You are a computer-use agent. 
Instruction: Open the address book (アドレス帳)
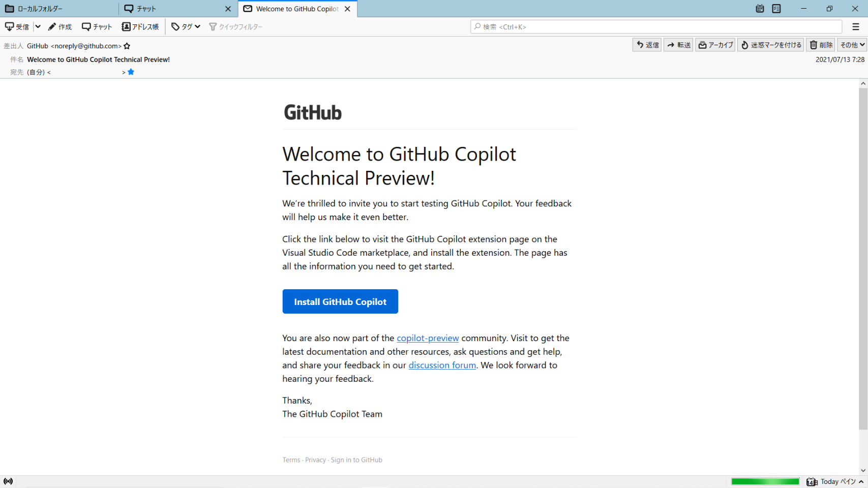click(140, 27)
